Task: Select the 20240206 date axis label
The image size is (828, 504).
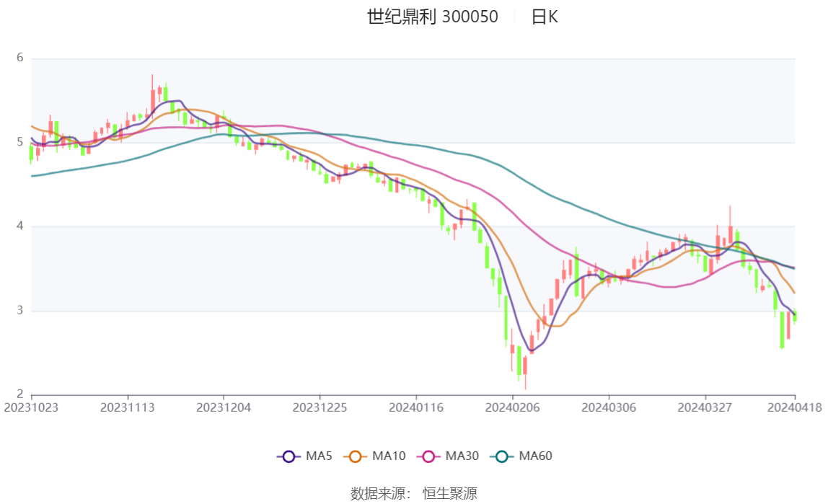Action: pos(512,408)
